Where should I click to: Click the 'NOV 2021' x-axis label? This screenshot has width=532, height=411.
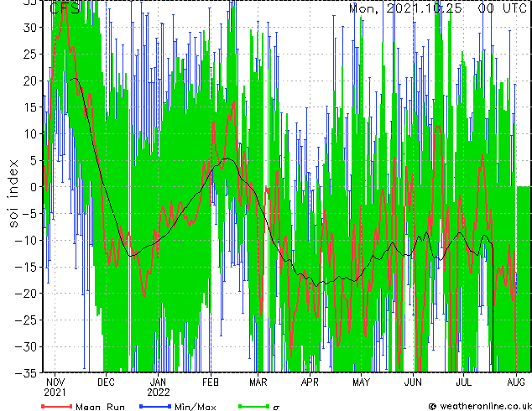(55, 388)
